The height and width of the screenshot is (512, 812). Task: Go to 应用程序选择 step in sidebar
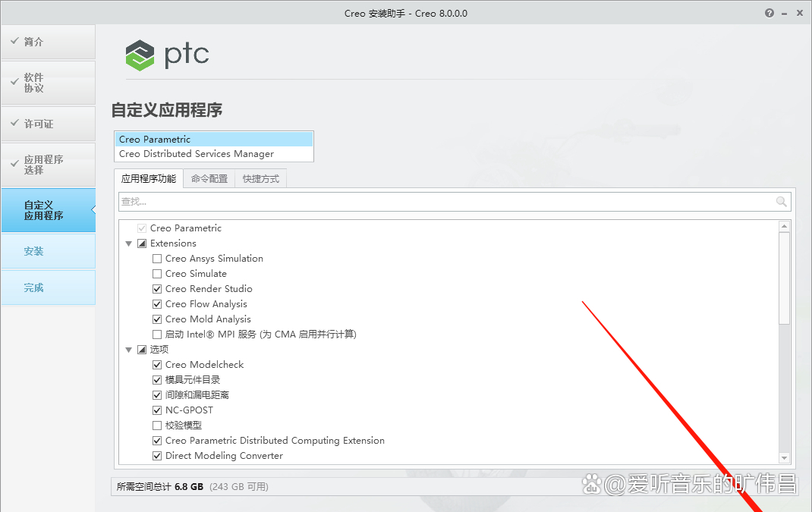(48, 165)
